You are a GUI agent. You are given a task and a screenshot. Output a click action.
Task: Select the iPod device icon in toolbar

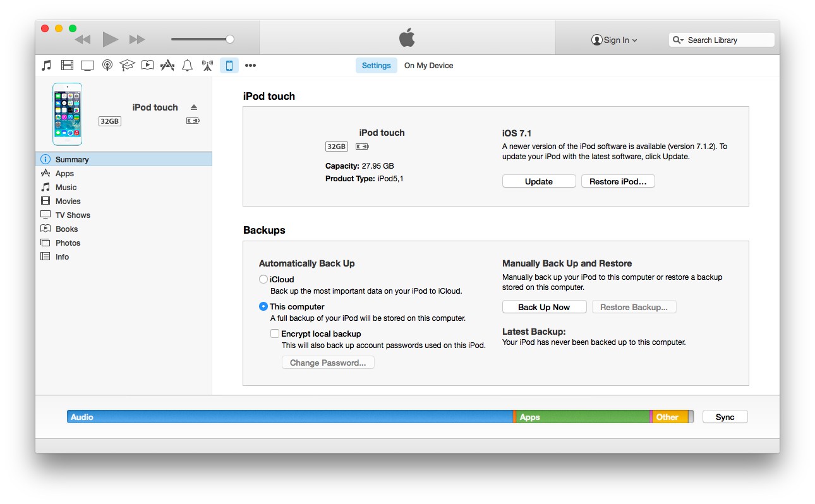point(229,65)
